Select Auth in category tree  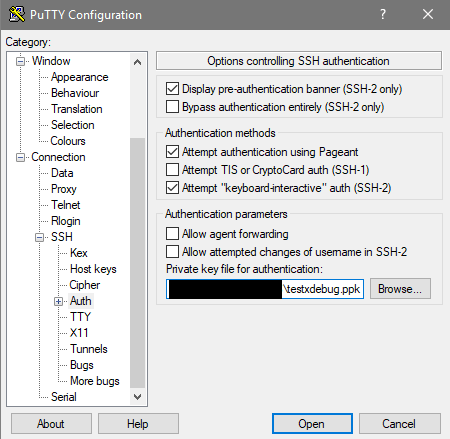[x=80, y=301]
